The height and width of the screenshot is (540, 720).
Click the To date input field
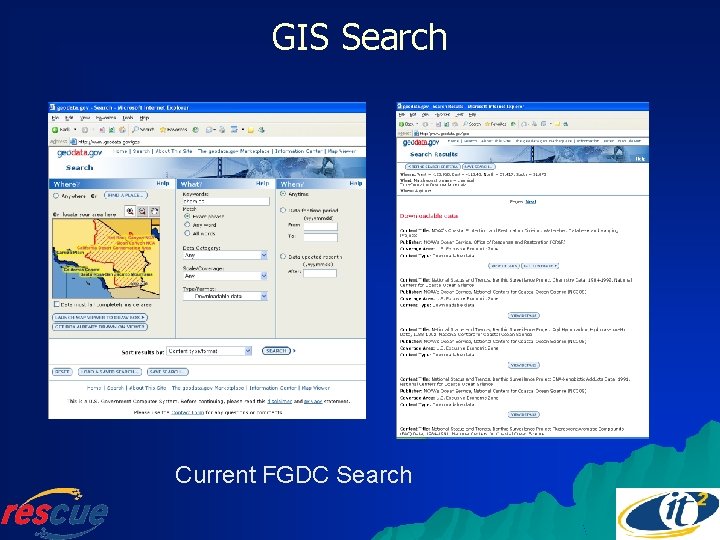point(321,237)
